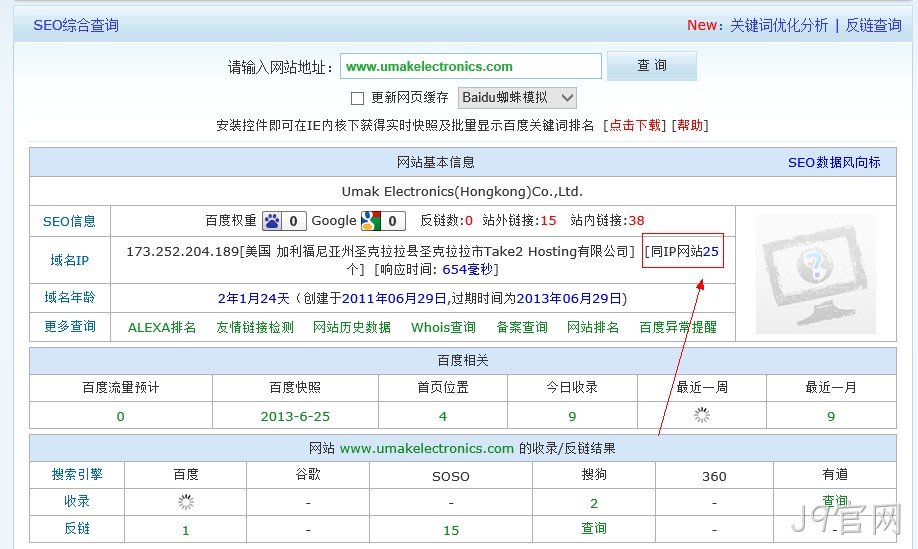
Task: Click Google PR value 0
Action: pos(392,221)
